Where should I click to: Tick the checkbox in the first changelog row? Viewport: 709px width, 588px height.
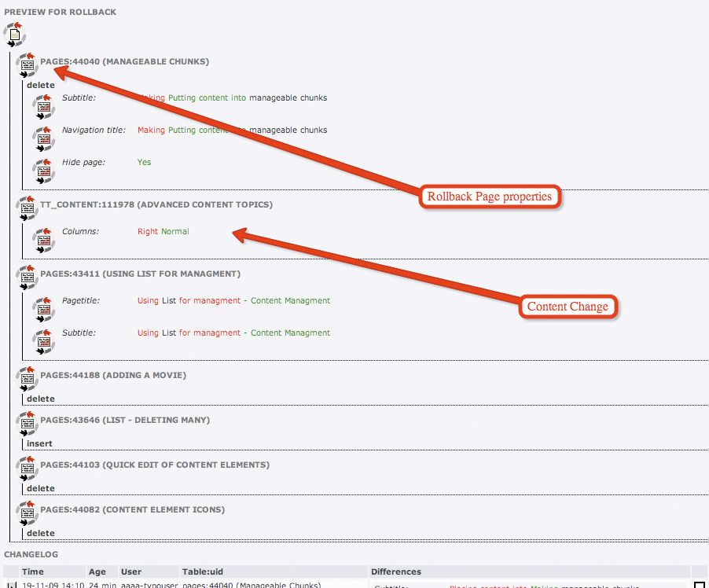(699, 585)
